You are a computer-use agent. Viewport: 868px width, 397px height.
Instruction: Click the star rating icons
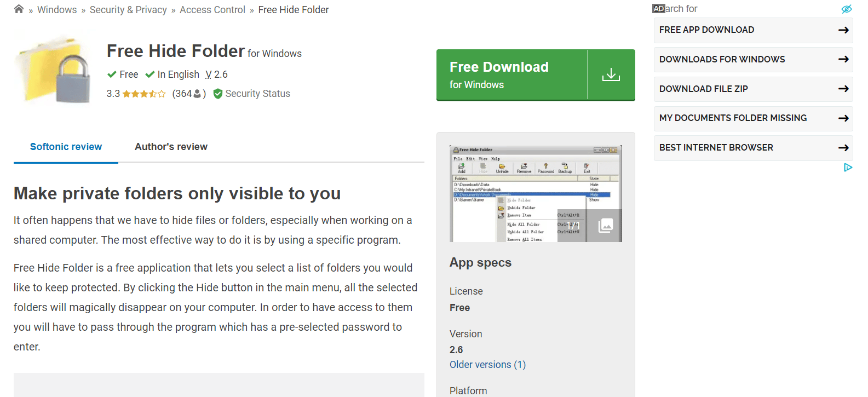[144, 94]
